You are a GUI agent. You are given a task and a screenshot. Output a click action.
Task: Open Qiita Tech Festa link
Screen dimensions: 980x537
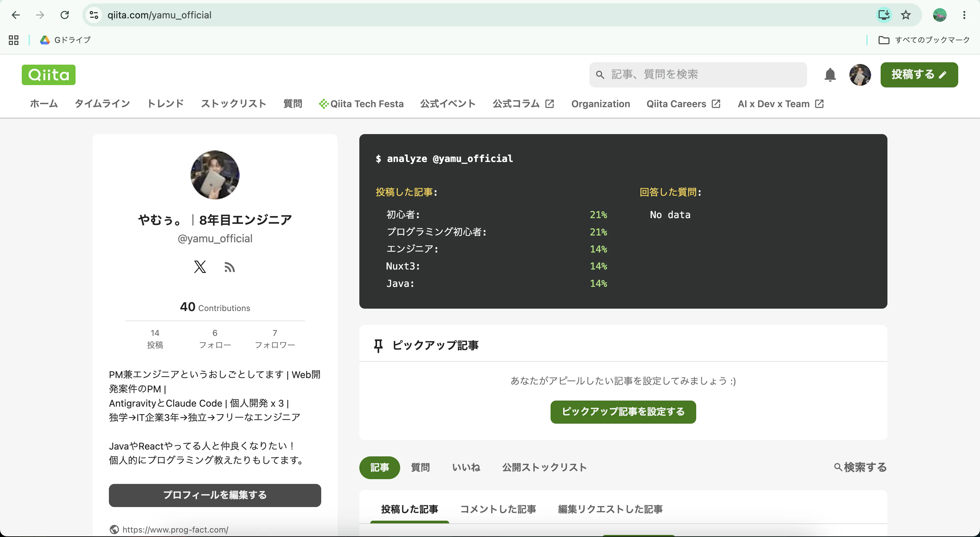pos(361,104)
